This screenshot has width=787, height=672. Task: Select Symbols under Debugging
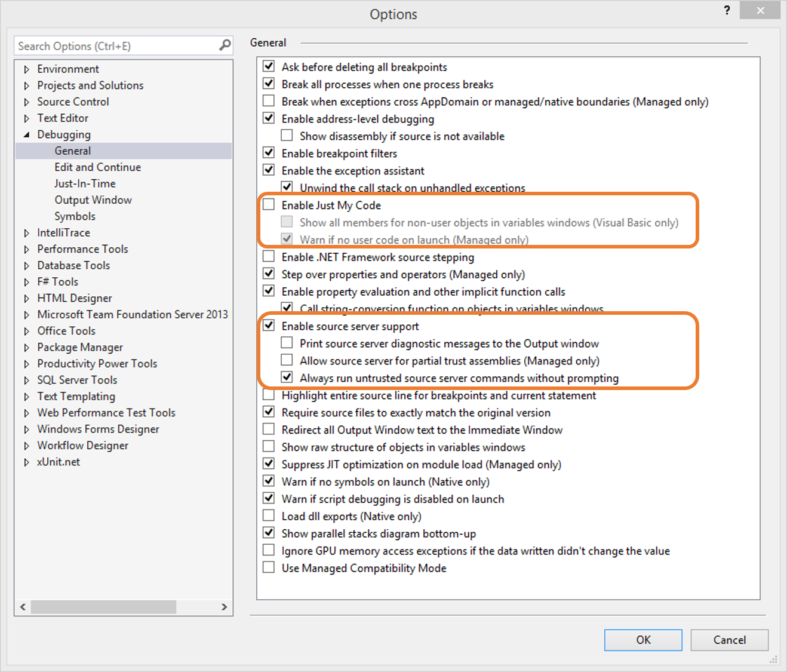click(x=75, y=216)
